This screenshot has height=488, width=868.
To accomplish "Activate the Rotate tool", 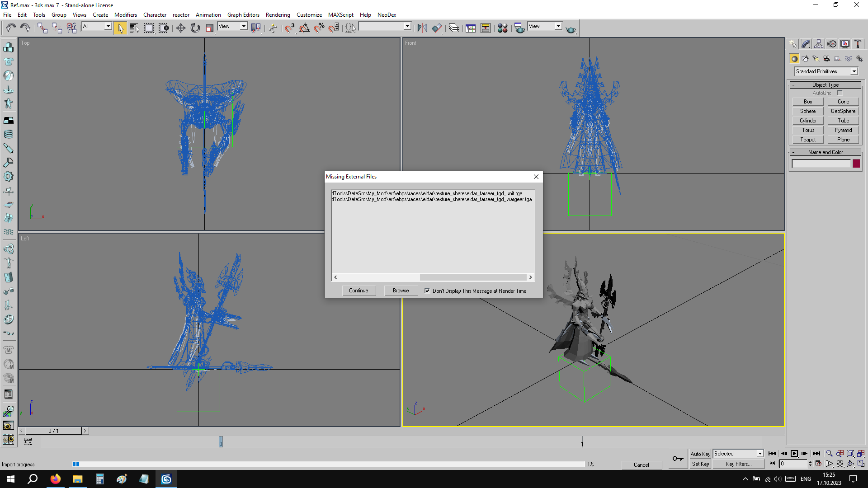I will click(x=195, y=28).
